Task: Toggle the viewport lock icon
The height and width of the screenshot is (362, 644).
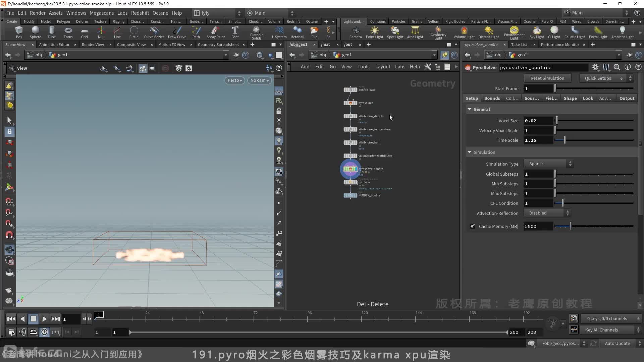Action: tap(279, 111)
